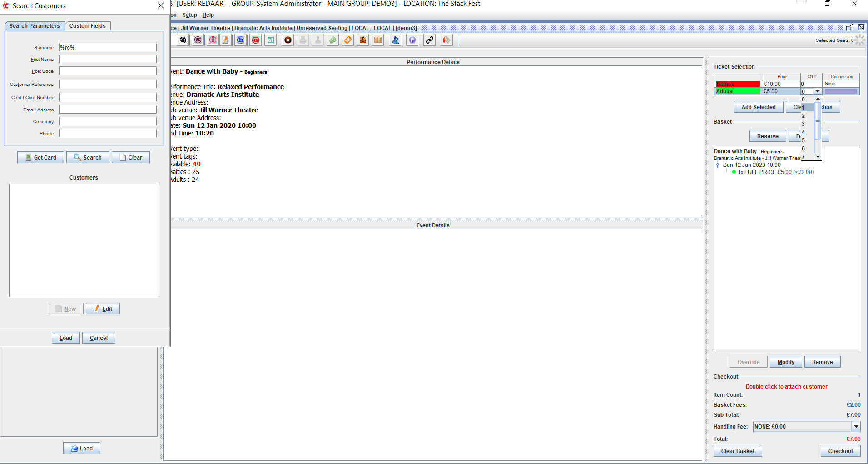Screen dimensions: 868x464
Task: Click the teal 'at' toolbar icon
Action: click(271, 40)
